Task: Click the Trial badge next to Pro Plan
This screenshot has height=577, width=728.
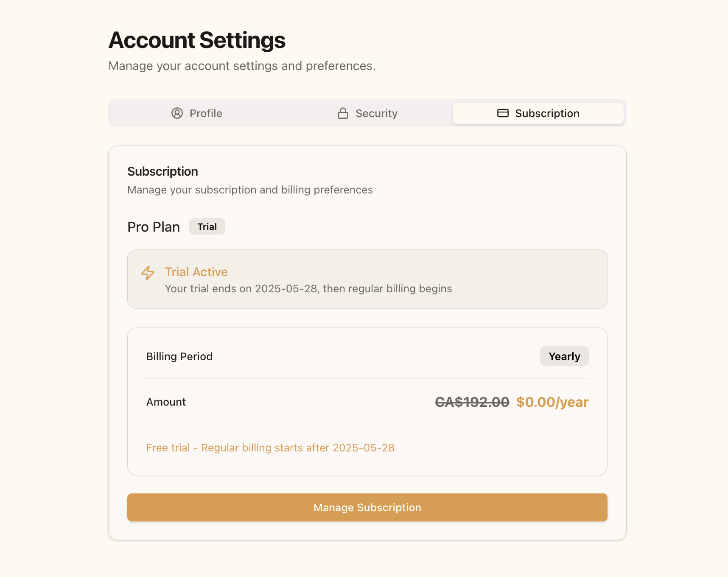Action: pyautogui.click(x=207, y=226)
